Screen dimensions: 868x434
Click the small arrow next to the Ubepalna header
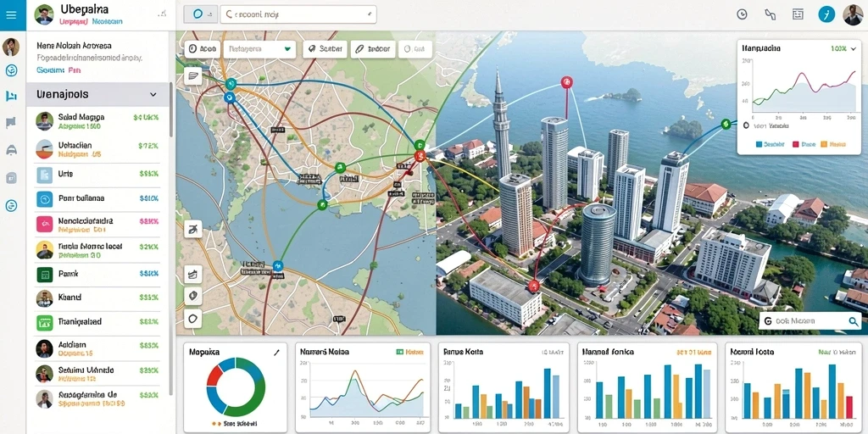(162, 13)
